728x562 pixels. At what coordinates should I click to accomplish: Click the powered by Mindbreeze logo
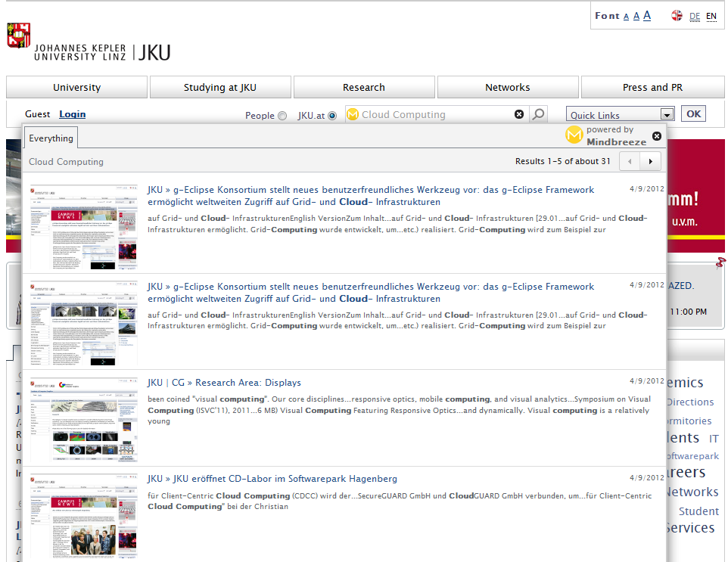(606, 135)
